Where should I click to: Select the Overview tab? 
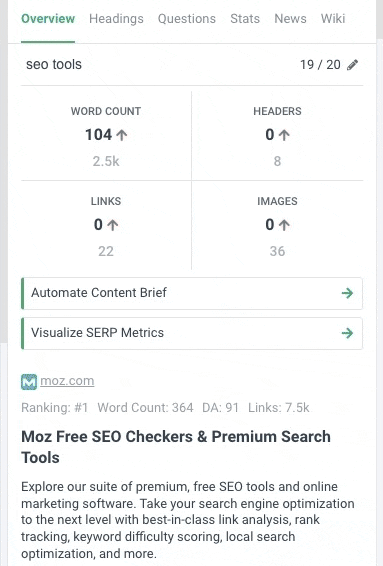coord(48,19)
